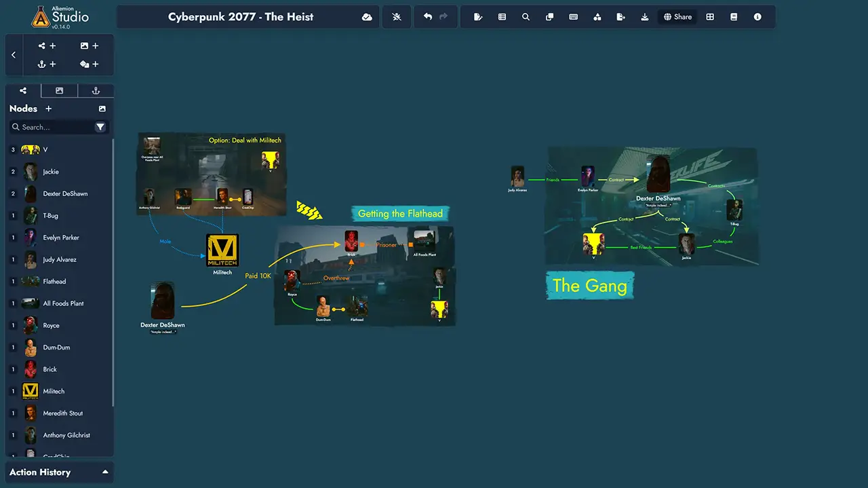Click the Share button
The image size is (868, 488).
pyautogui.click(x=677, y=17)
